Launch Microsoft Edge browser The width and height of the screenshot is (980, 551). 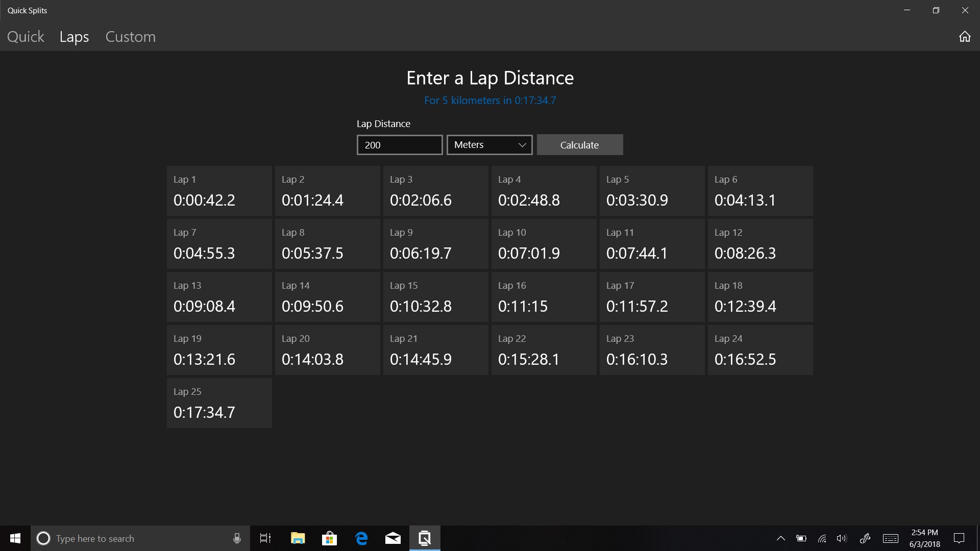click(x=361, y=538)
